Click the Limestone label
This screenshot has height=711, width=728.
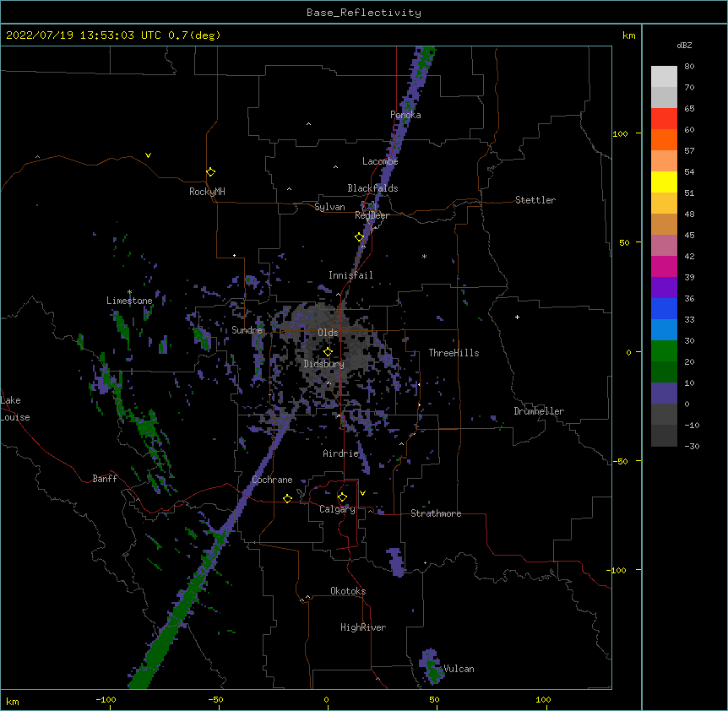[x=129, y=301]
